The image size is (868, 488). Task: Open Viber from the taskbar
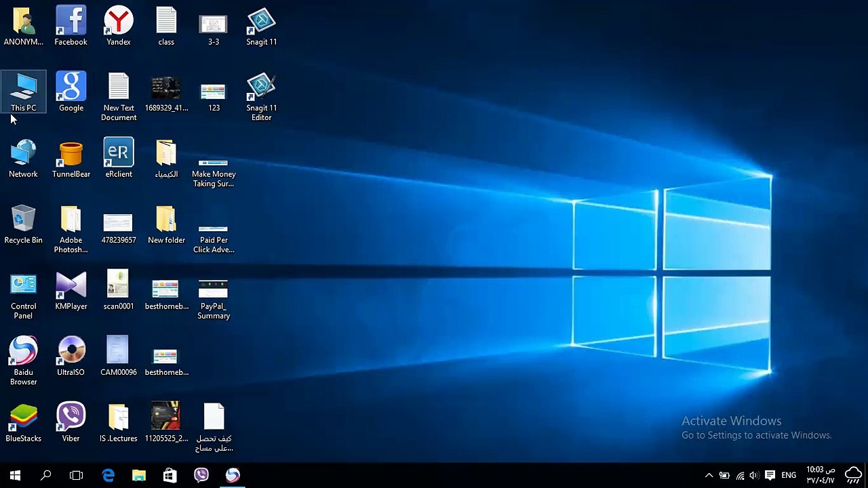tap(201, 475)
